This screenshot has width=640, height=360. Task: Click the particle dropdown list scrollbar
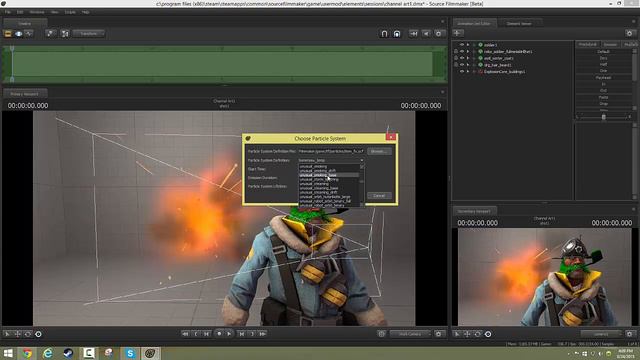click(362, 186)
